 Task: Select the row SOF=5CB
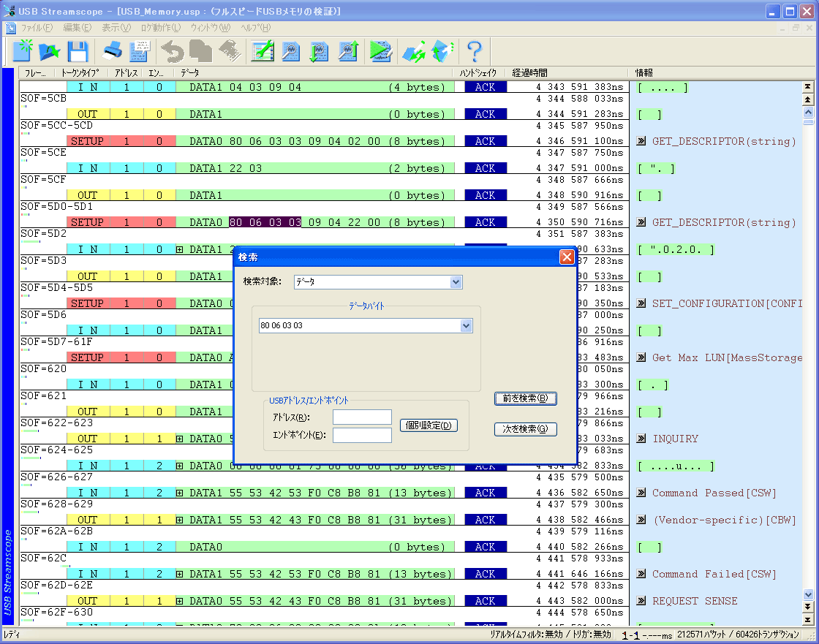pos(324,99)
